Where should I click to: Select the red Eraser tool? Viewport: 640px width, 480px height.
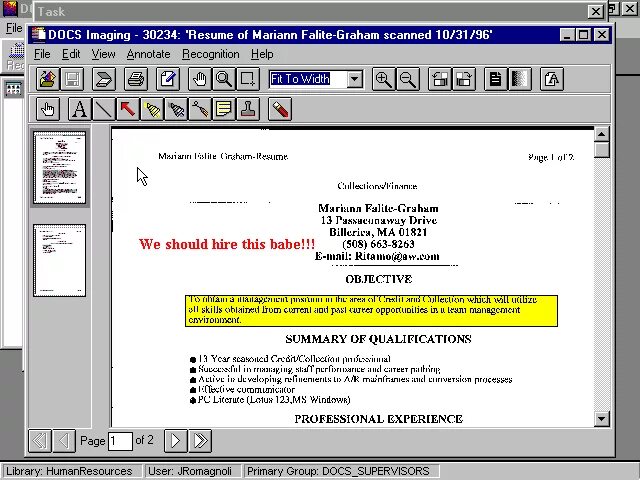click(280, 109)
